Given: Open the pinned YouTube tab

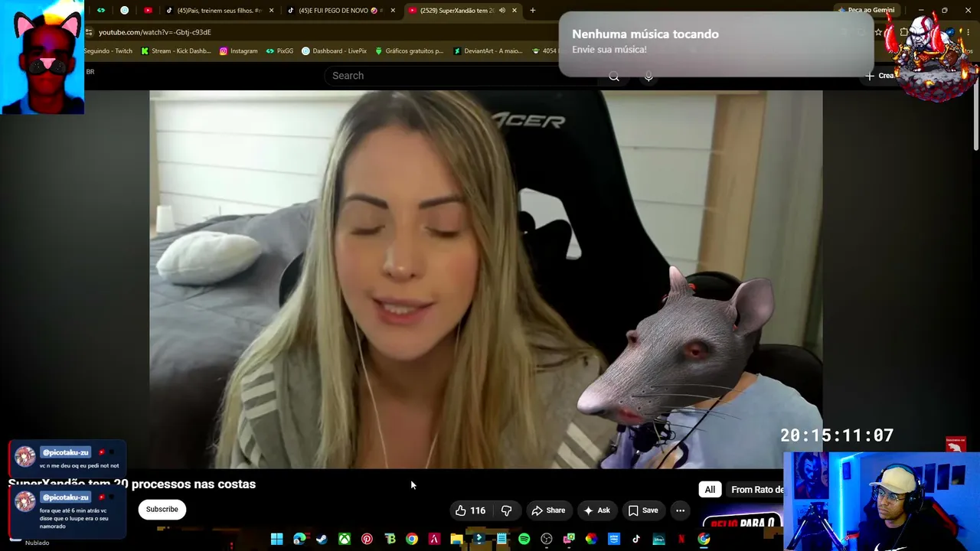Looking at the screenshot, I should coord(148,11).
